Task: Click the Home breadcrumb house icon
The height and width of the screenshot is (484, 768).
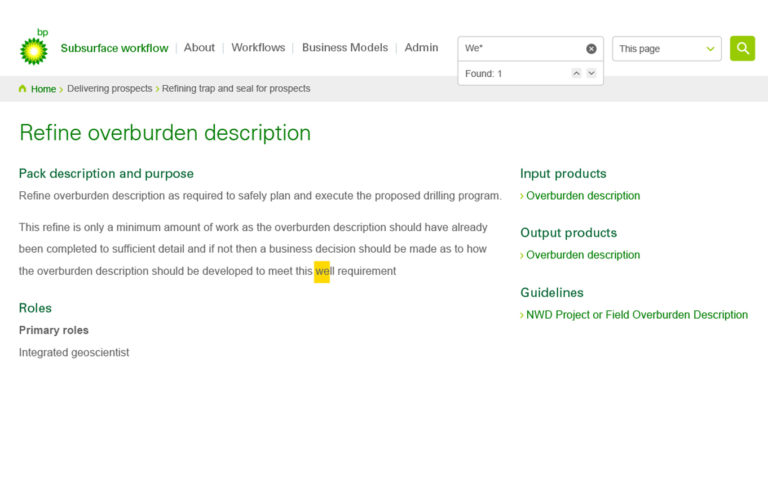Action: point(22,89)
